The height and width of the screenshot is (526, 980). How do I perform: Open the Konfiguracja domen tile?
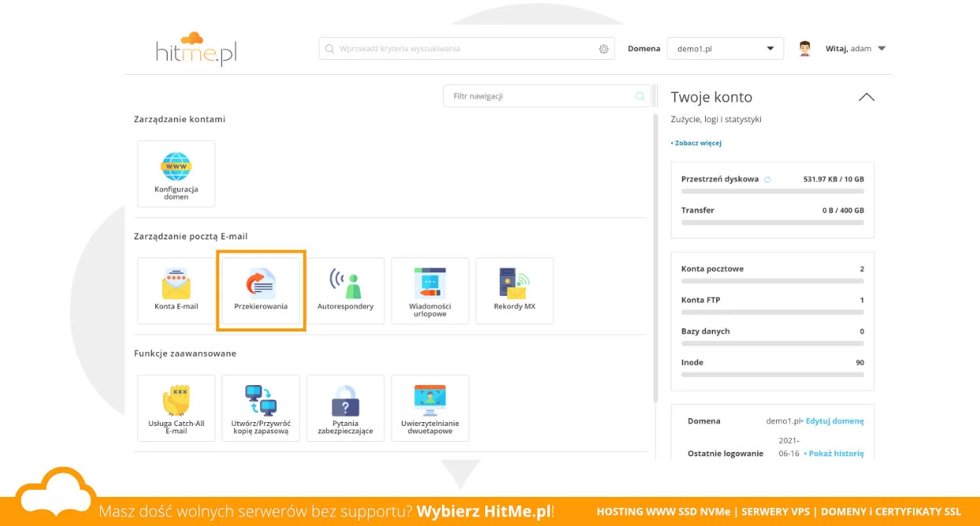point(176,174)
